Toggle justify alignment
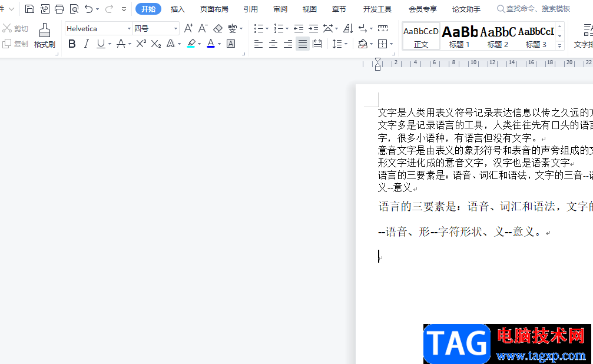 [x=303, y=44]
